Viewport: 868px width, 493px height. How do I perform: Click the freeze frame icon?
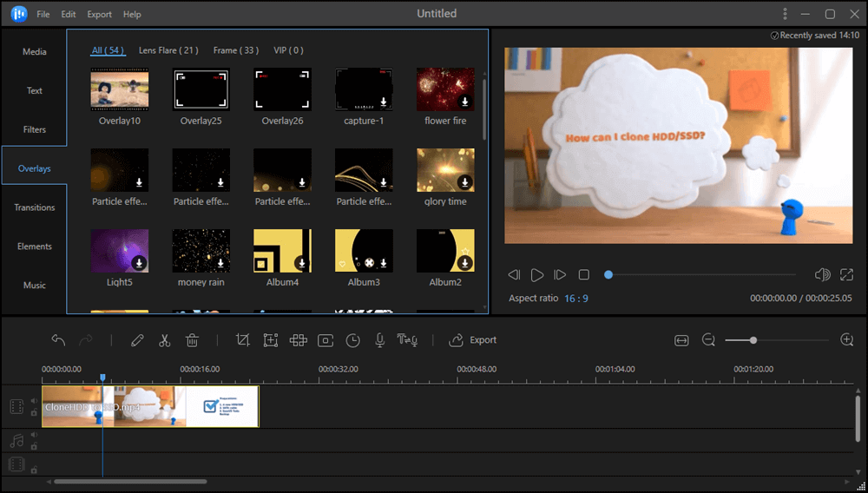(x=325, y=340)
